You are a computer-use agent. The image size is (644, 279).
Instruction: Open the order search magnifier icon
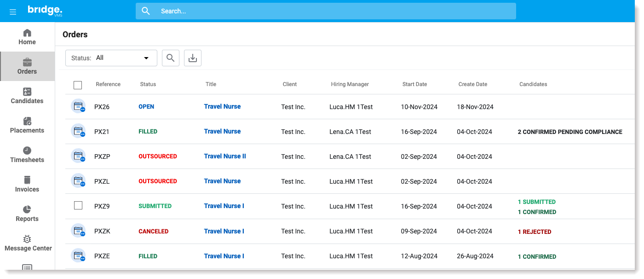[x=171, y=58]
